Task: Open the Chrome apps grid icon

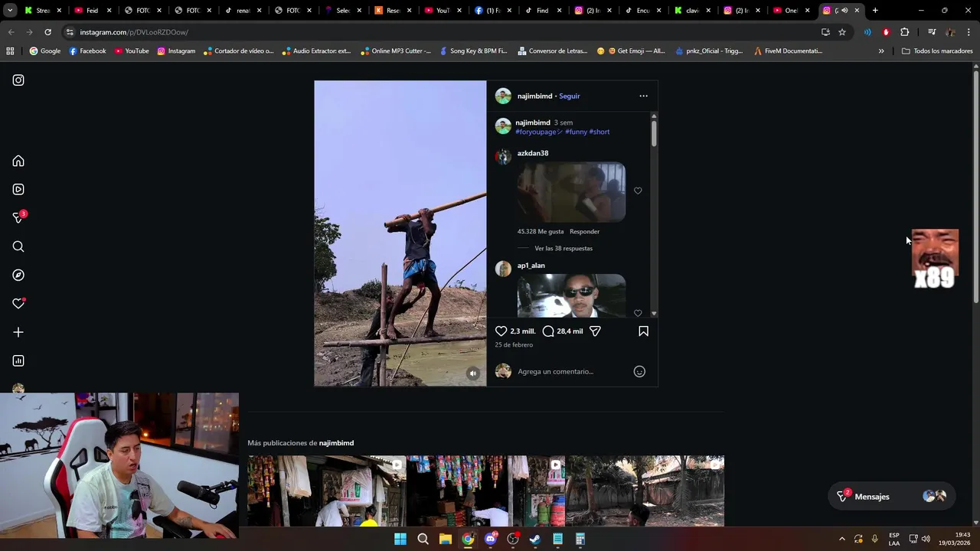Action: 10,51
